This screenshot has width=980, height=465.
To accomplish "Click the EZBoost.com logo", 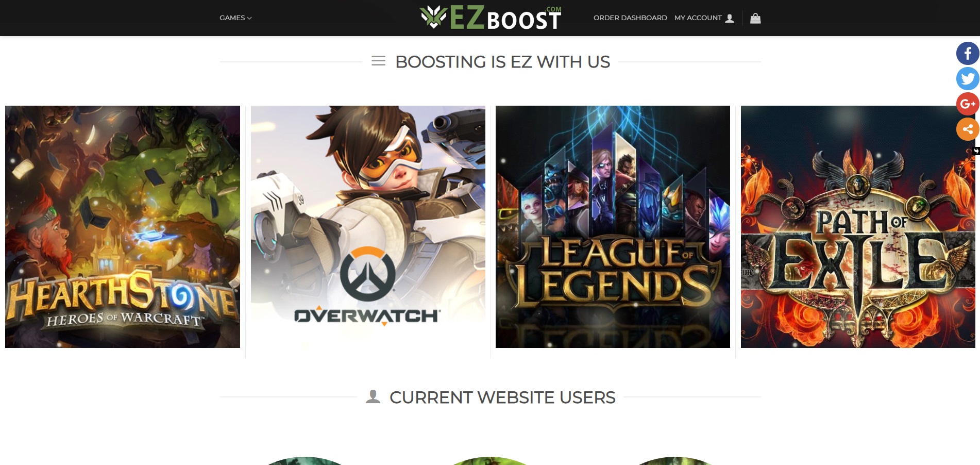I will tap(491, 18).
